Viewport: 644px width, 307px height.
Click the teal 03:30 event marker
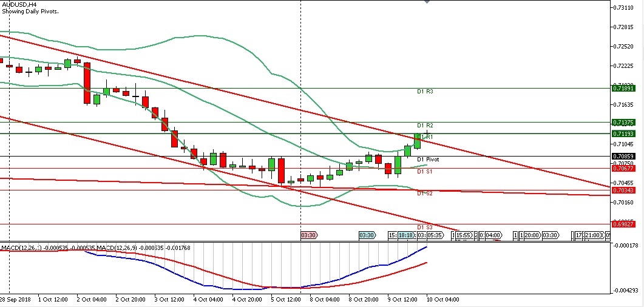pyautogui.click(x=366, y=235)
